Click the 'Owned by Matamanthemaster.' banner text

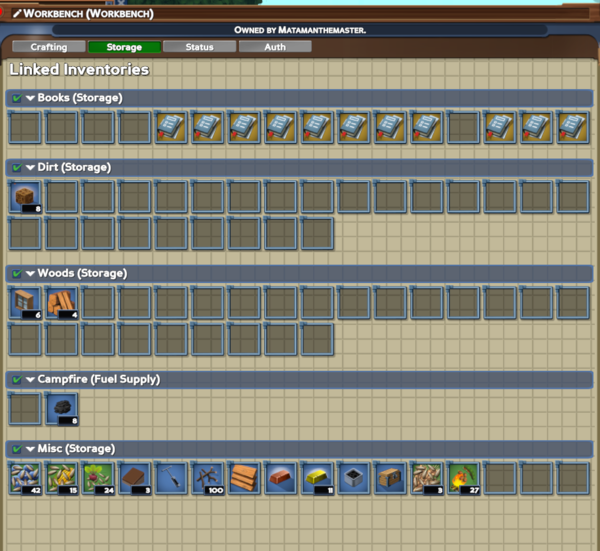(300, 30)
